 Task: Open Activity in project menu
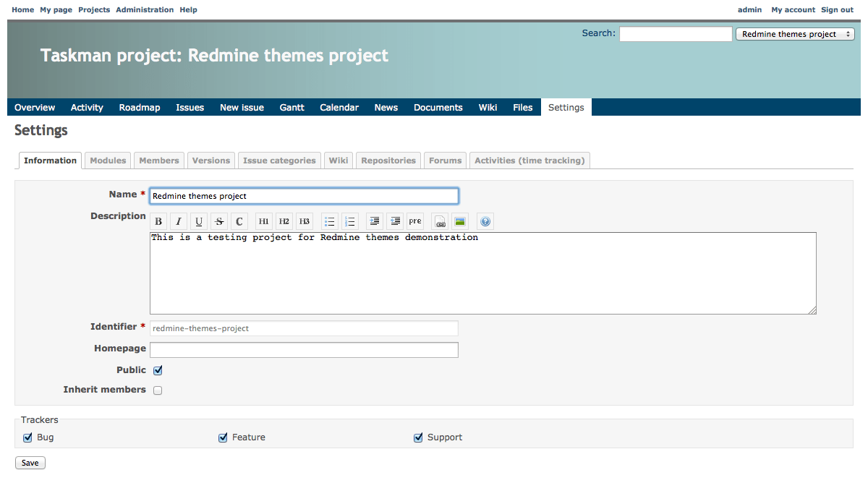point(87,108)
